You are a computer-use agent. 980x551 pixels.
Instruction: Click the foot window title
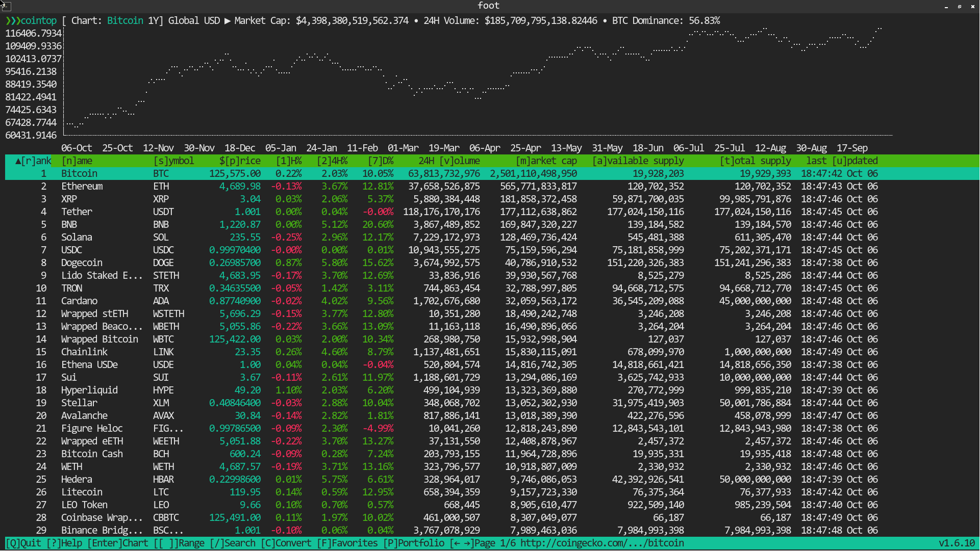point(488,6)
